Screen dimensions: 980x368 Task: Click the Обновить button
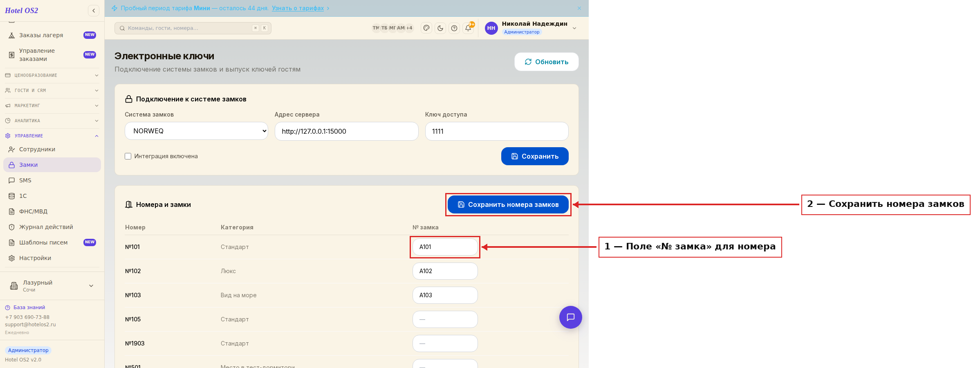[x=547, y=62]
